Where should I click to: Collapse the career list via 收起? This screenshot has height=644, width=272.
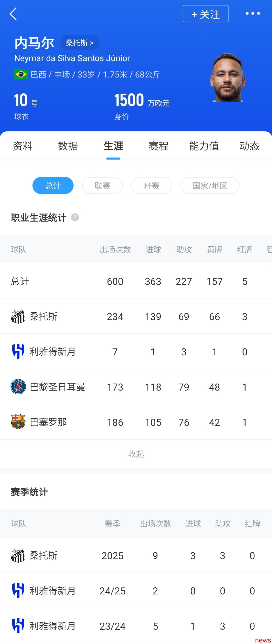pyautogui.click(x=136, y=454)
